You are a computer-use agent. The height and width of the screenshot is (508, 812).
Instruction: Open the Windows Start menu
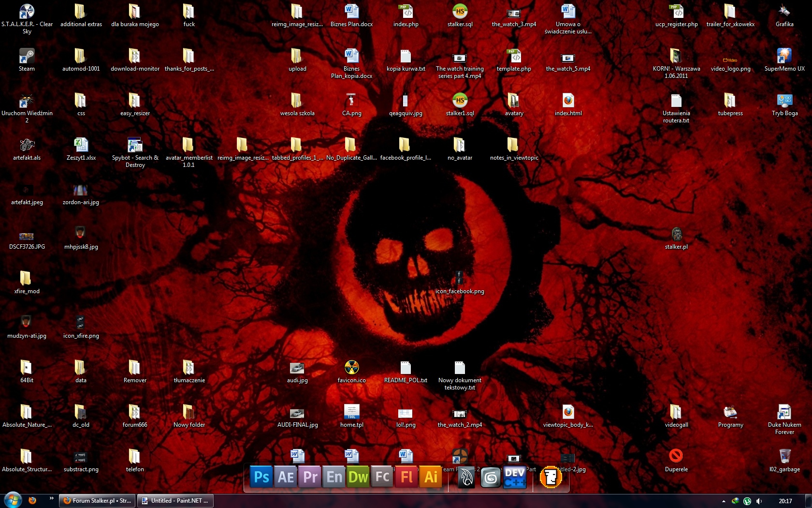[13, 500]
